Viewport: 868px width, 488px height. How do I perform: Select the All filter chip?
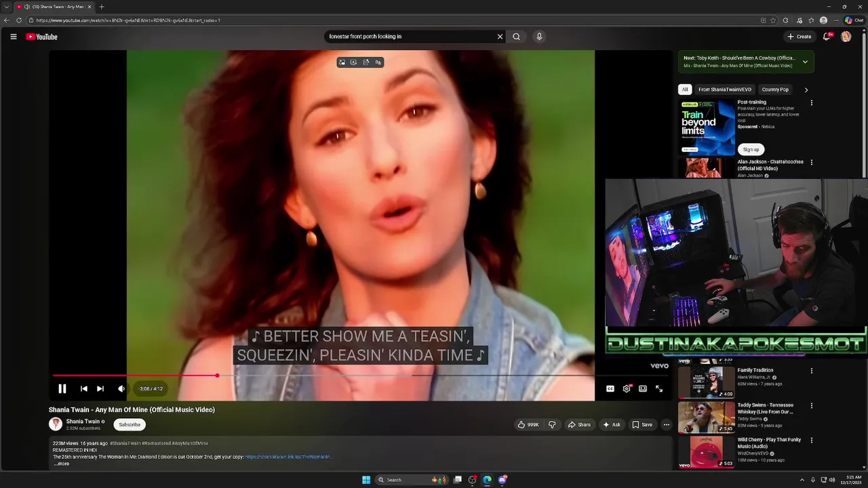(685, 89)
